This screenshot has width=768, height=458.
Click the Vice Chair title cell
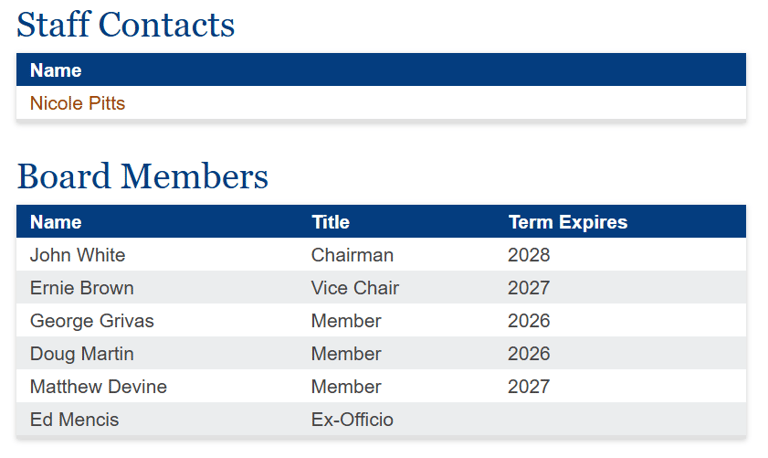[355, 288]
